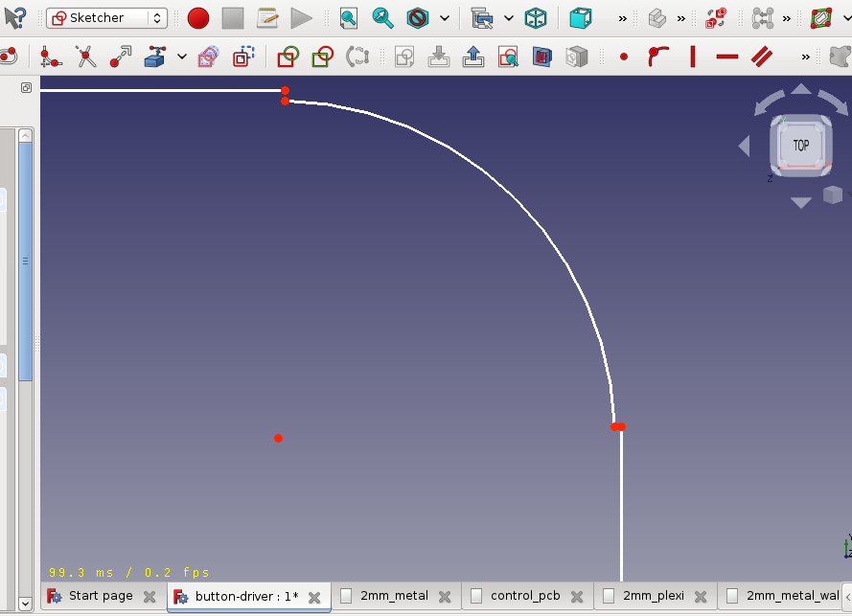This screenshot has width=852, height=616.
Task: Fit the whole sketch into the view
Action: (348, 17)
